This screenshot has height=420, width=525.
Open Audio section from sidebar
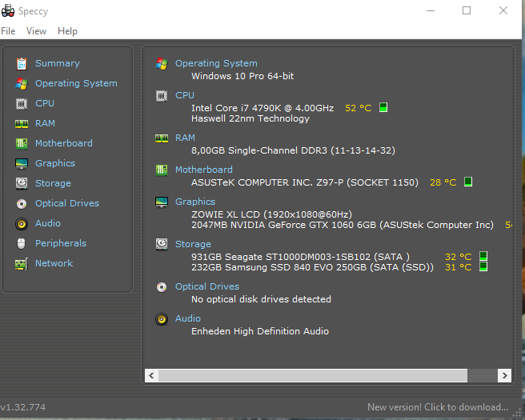pos(48,223)
